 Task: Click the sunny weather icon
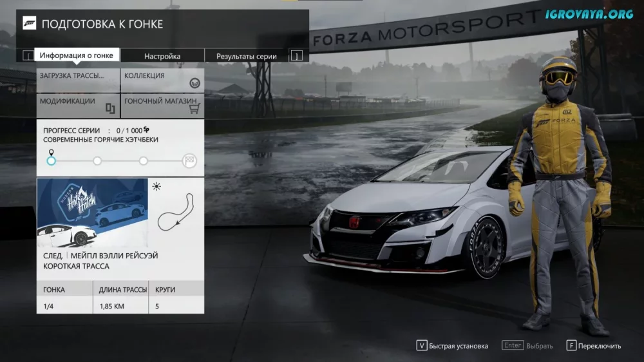[x=156, y=187]
